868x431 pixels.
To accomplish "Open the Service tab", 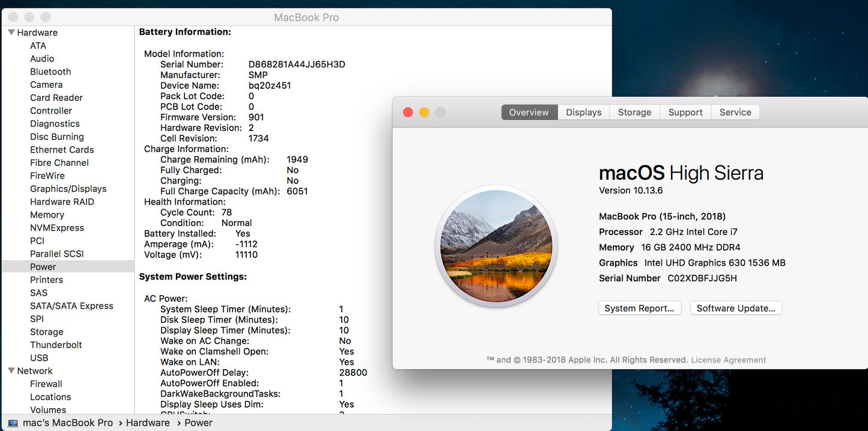I will [x=735, y=112].
